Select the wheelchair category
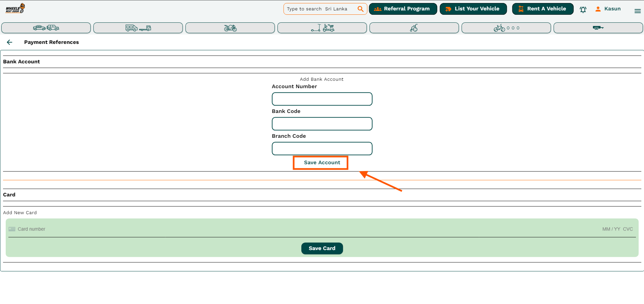 click(x=414, y=28)
